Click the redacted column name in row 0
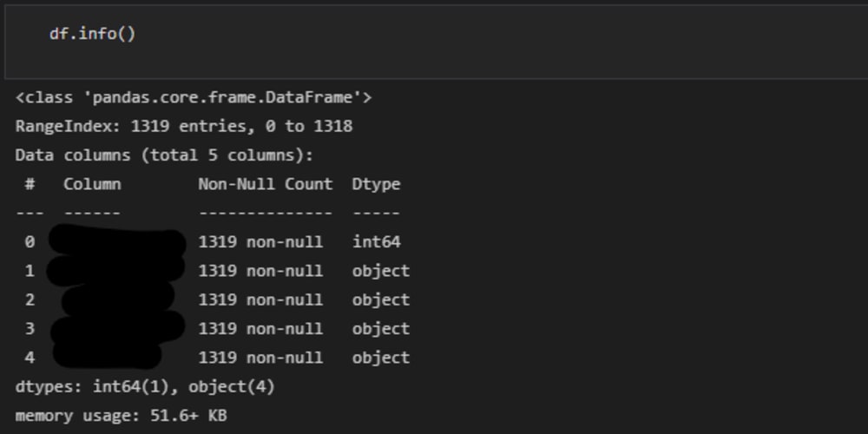Image resolution: width=868 pixels, height=434 pixels. tap(117, 242)
